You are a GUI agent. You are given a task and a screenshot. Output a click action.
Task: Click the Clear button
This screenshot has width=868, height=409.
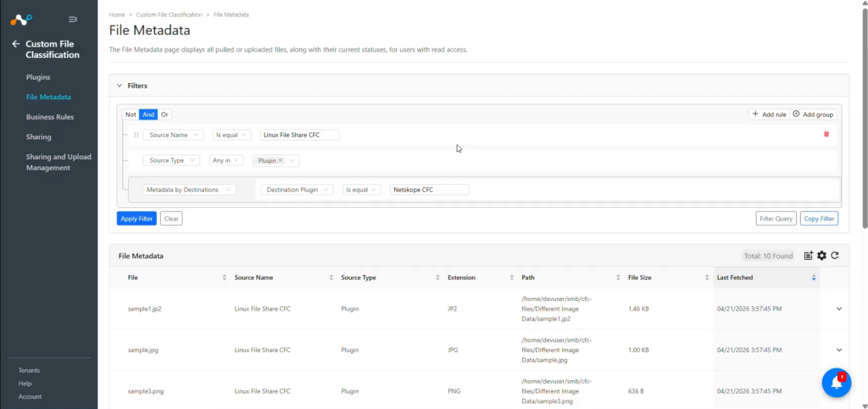171,218
